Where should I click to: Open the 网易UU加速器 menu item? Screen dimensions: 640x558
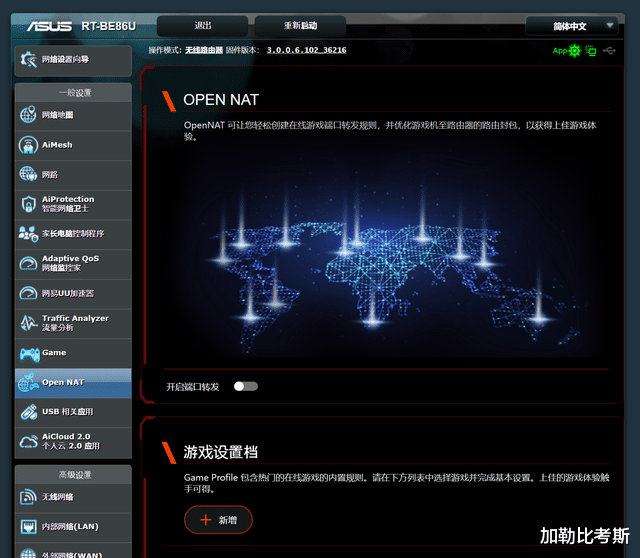(x=73, y=293)
